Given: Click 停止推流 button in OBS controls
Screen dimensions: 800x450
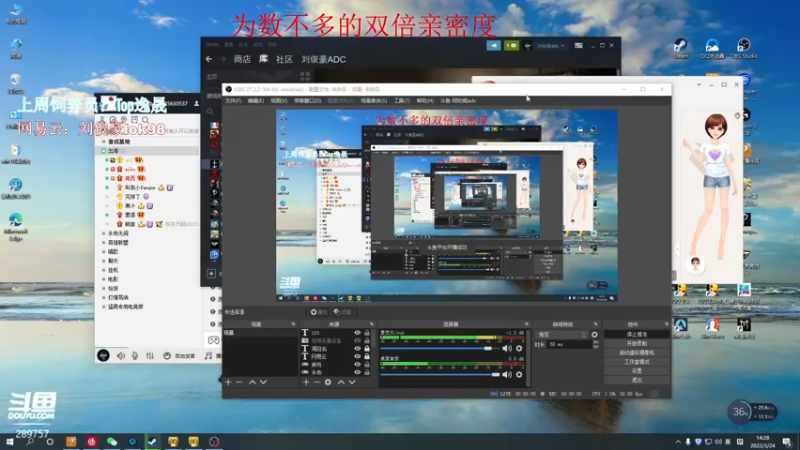Looking at the screenshot, I should (x=637, y=335).
